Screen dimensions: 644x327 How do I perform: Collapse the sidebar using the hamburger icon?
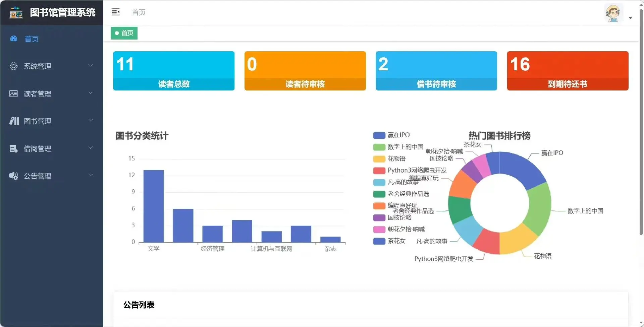coord(116,12)
